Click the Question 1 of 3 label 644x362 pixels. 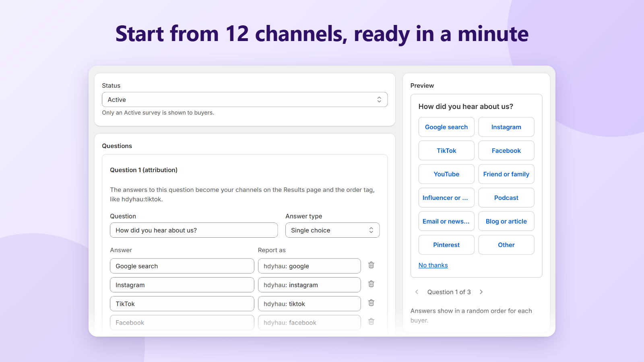[x=449, y=292]
